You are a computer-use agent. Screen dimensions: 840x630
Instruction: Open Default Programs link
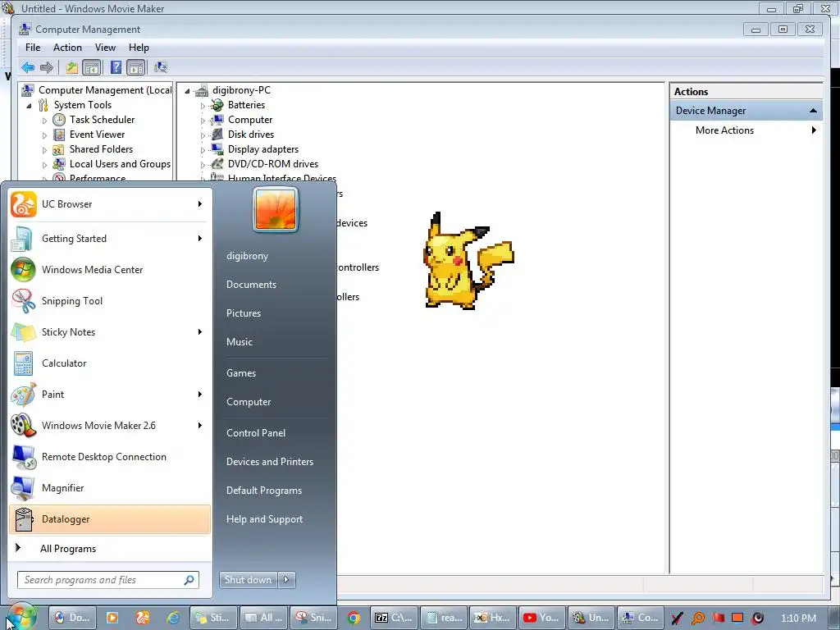(263, 491)
